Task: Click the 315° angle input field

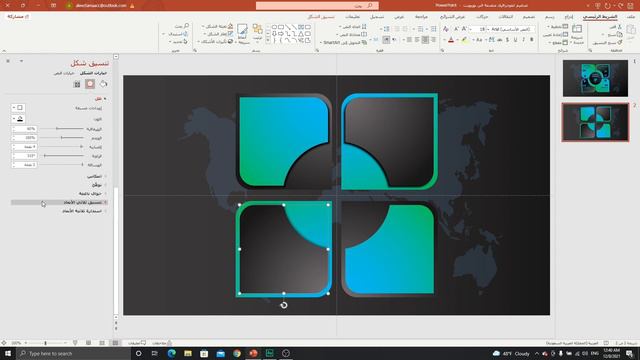Action: click(25, 156)
